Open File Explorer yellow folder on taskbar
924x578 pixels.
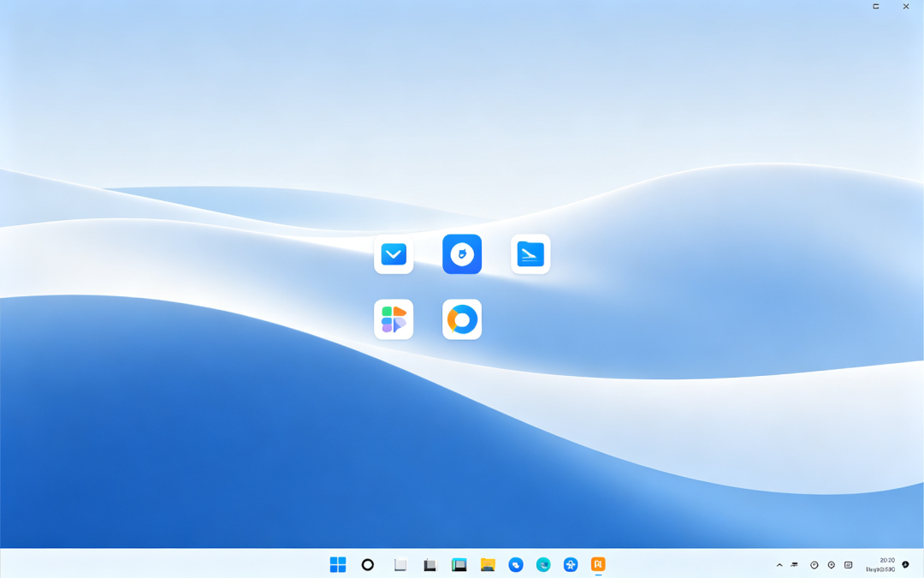pyautogui.click(x=488, y=565)
